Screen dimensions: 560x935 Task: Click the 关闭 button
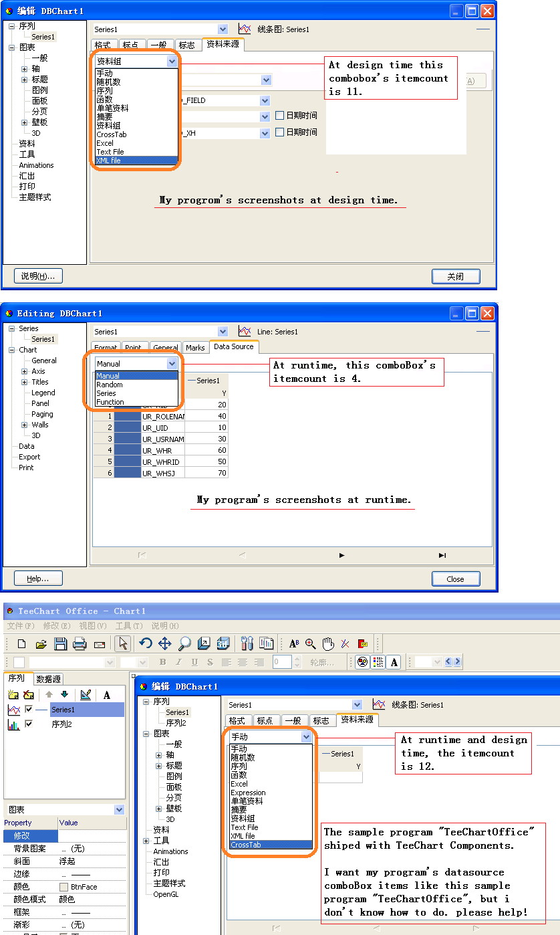click(x=456, y=276)
